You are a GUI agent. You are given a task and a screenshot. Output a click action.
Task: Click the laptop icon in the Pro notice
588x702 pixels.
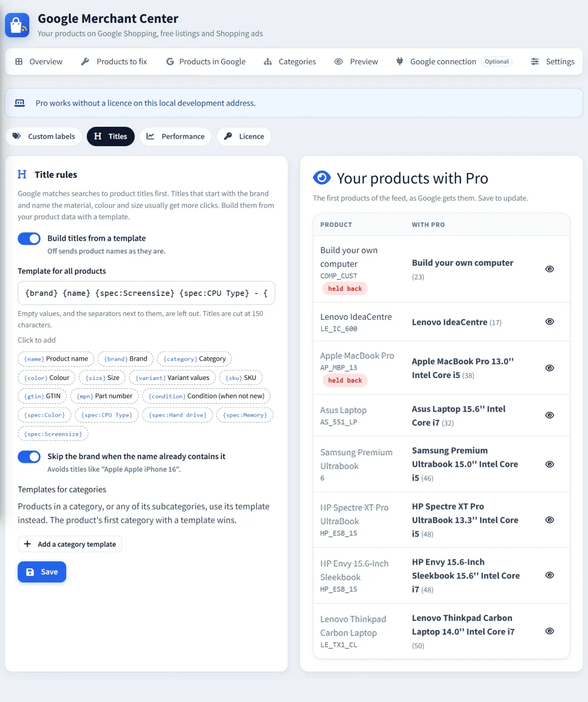click(20, 103)
